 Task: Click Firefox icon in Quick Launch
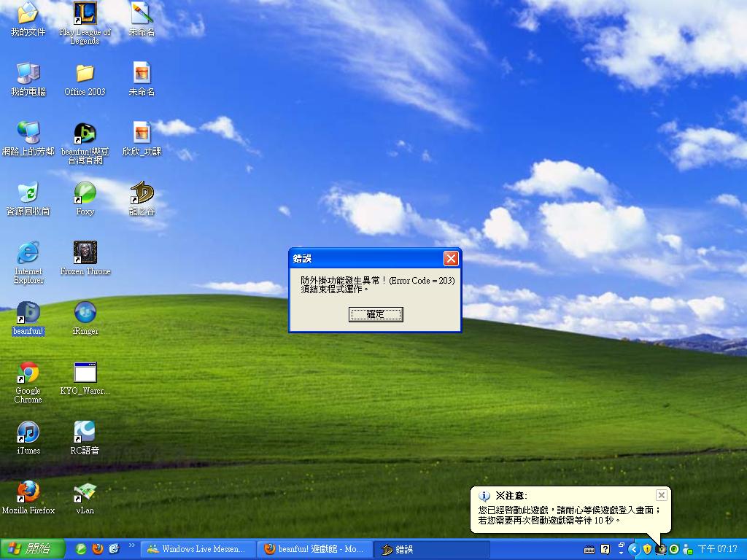[x=98, y=549]
